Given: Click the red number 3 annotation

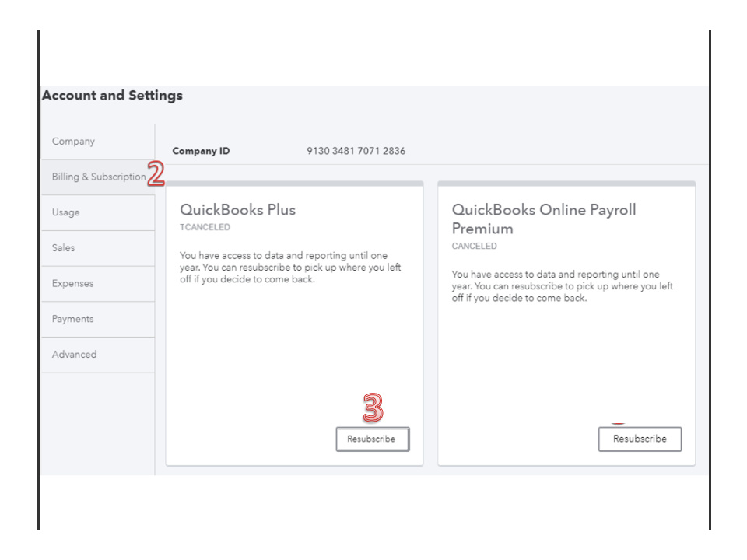Looking at the screenshot, I should point(373,408).
